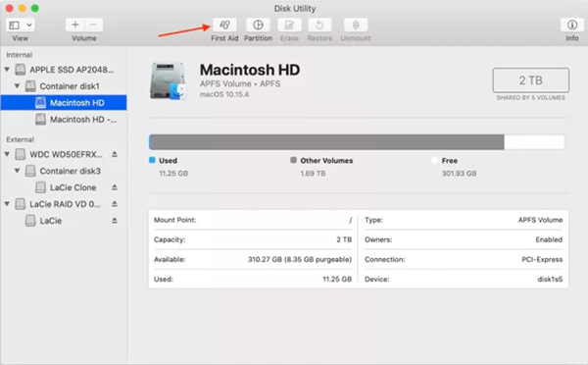
Task: Collapse the WDC WD50EFRX disk
Action: (x=7, y=154)
